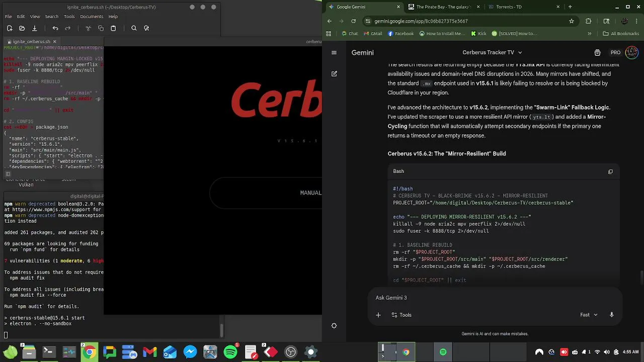
Task: Open the Documents menu in text editor
Action: (92, 17)
